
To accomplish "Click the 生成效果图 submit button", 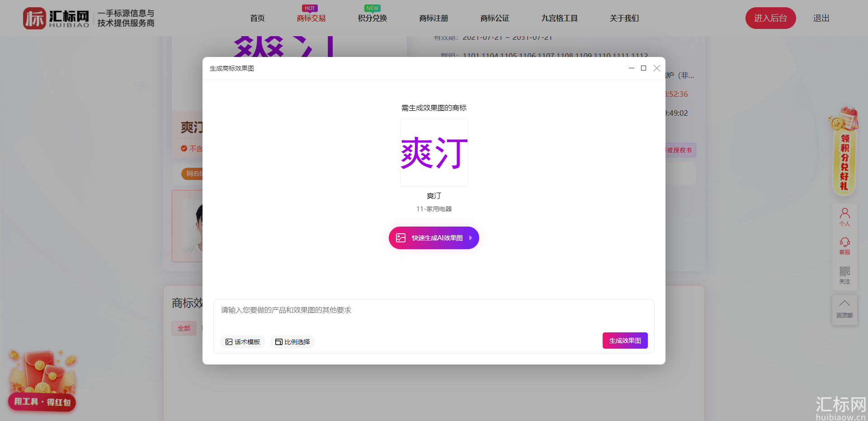I will point(625,341).
